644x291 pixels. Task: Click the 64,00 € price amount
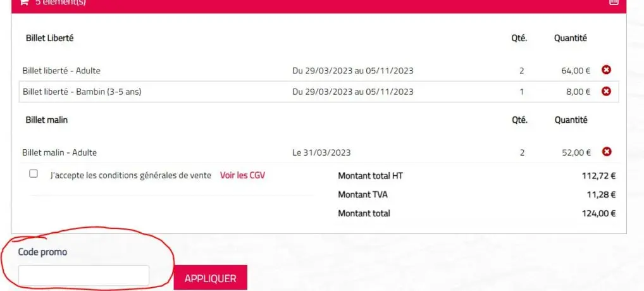pos(576,71)
